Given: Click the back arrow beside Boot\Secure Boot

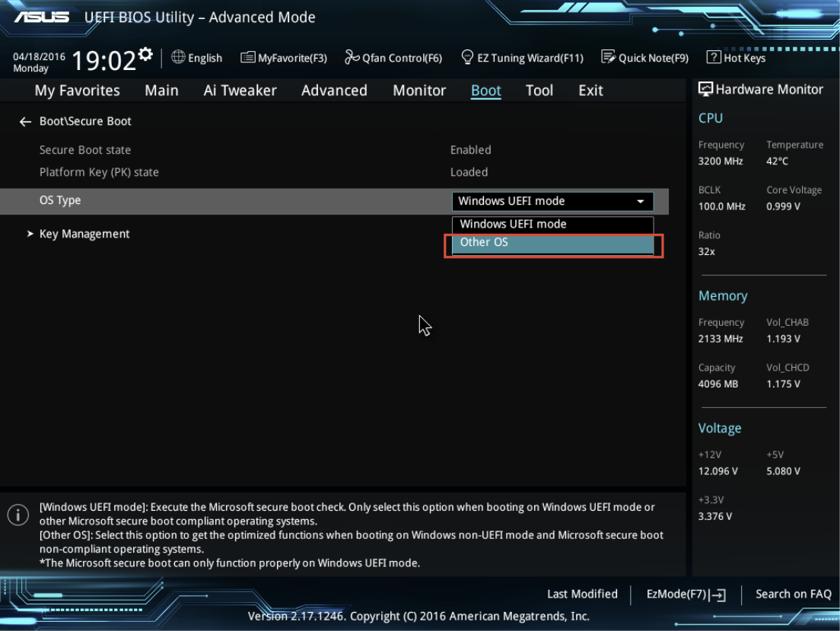Looking at the screenshot, I should coord(25,122).
